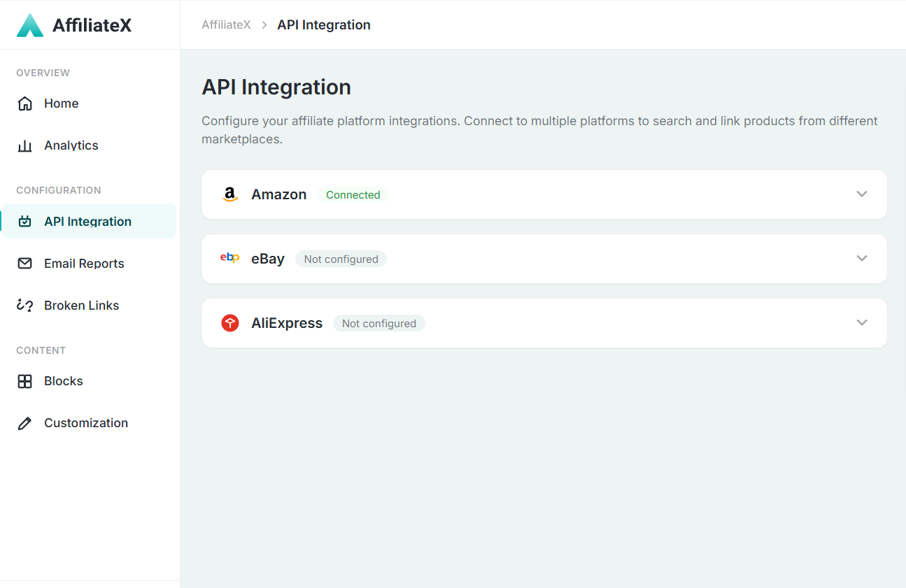Navigate to Blocks section

[90, 381]
